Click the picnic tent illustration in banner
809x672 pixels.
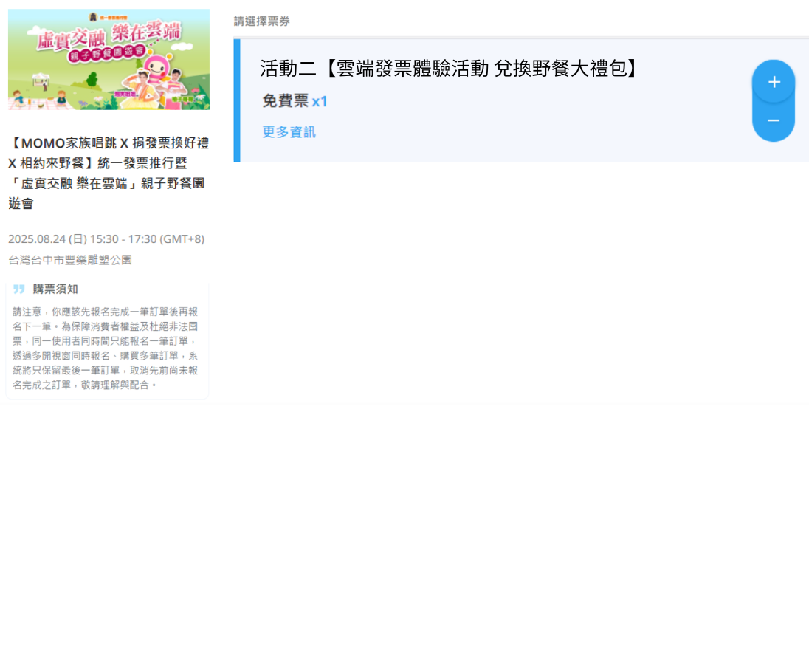click(41, 80)
